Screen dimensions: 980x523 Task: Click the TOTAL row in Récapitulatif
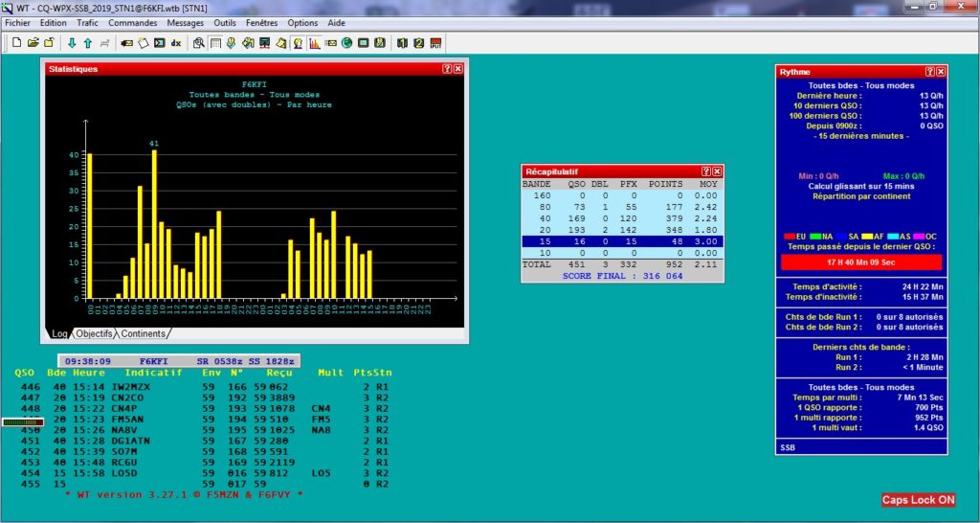[x=622, y=264]
